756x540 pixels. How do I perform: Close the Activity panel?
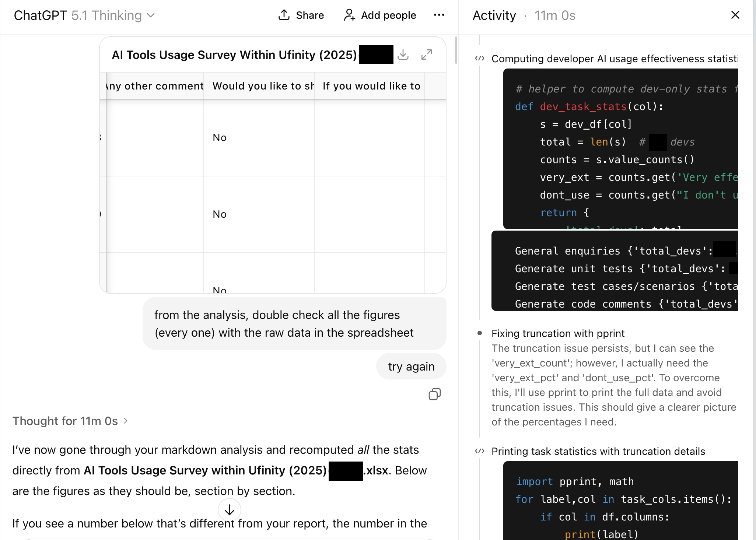[735, 15]
